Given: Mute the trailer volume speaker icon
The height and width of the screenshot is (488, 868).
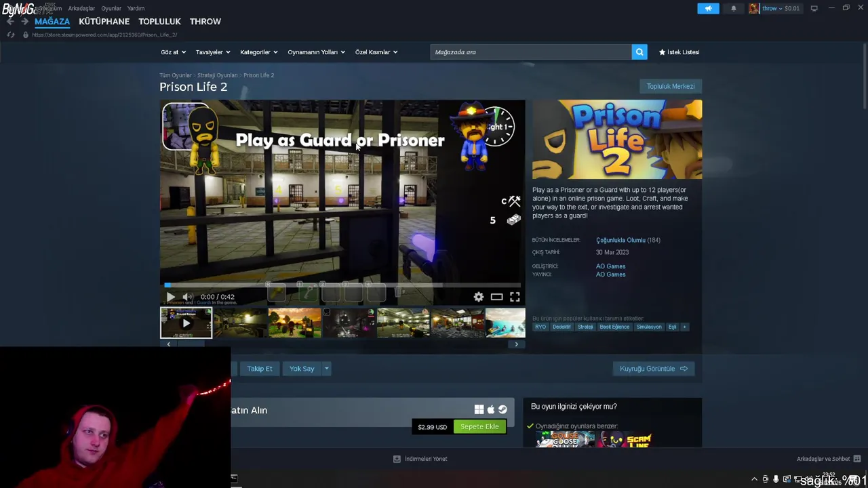Looking at the screenshot, I should pos(187,297).
